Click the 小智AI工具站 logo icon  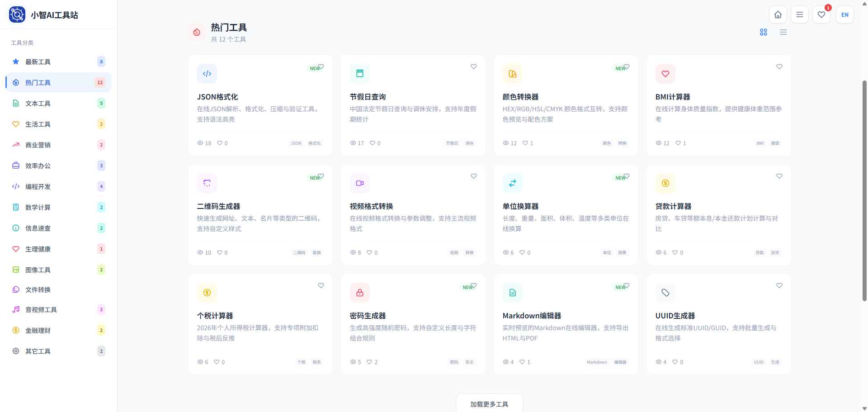pyautogui.click(x=17, y=14)
